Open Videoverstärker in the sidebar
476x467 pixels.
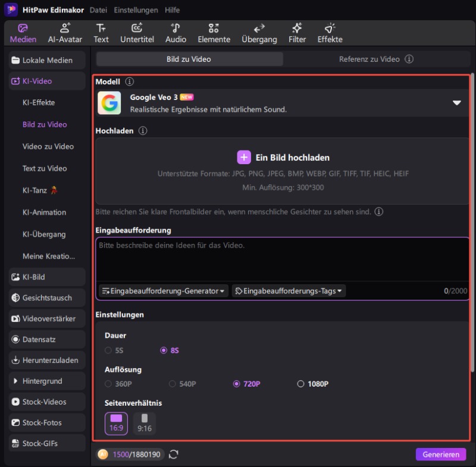pos(47,319)
